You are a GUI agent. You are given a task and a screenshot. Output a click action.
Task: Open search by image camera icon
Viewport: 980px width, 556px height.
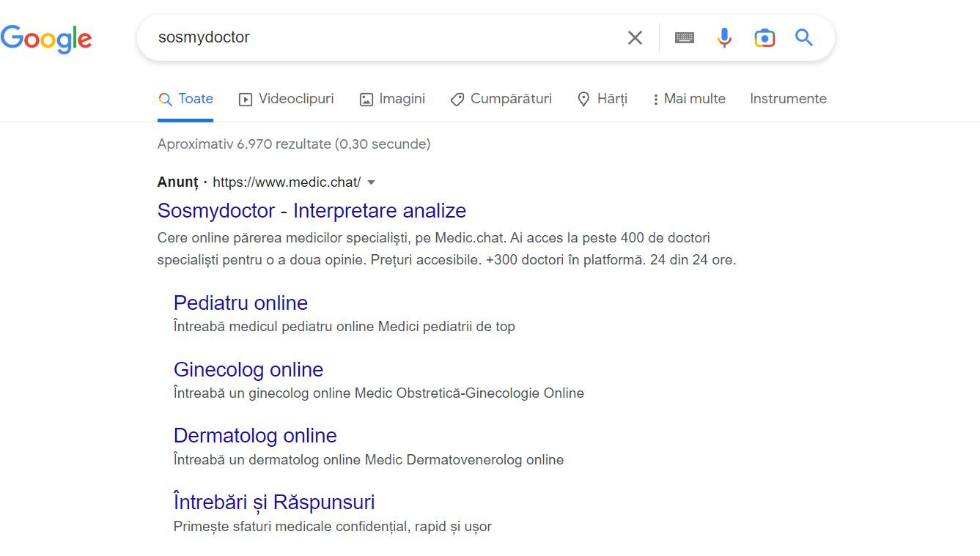click(765, 37)
